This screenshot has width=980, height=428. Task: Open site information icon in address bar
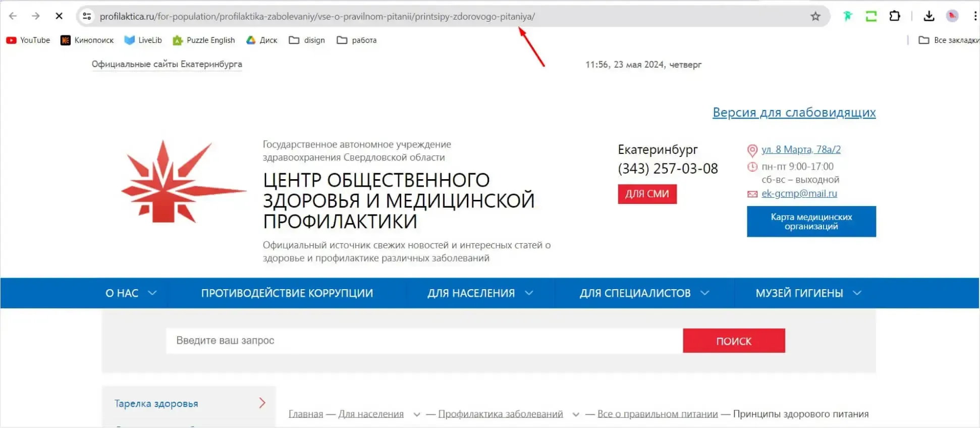[x=87, y=16]
